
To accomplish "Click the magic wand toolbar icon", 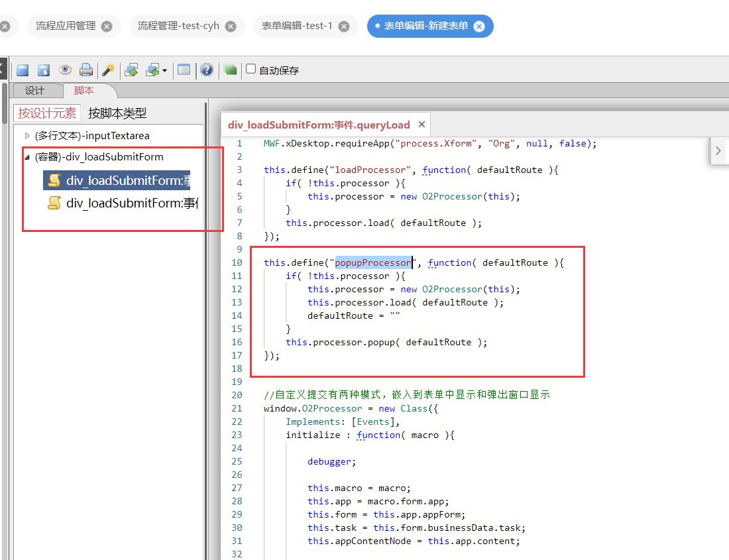I will 108,70.
